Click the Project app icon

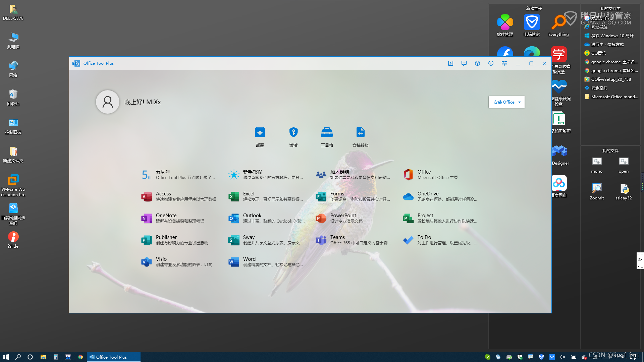tap(408, 218)
